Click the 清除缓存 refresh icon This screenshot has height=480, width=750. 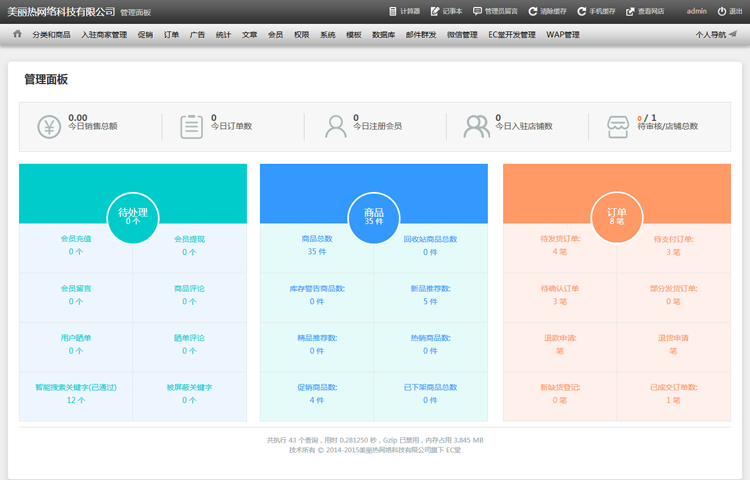click(533, 11)
